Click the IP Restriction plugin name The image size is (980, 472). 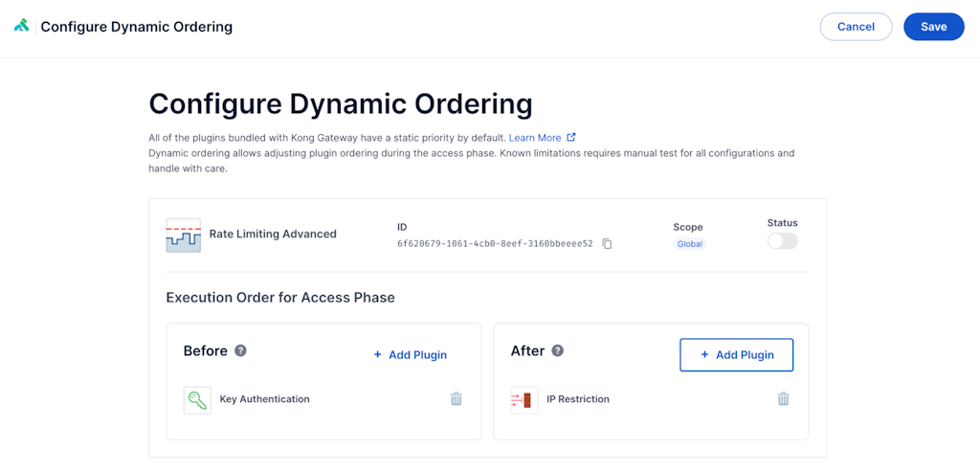577,399
